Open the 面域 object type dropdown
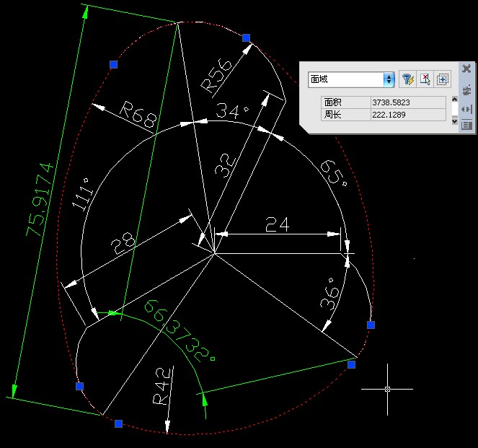The height and width of the screenshot is (448, 478). (x=352, y=79)
